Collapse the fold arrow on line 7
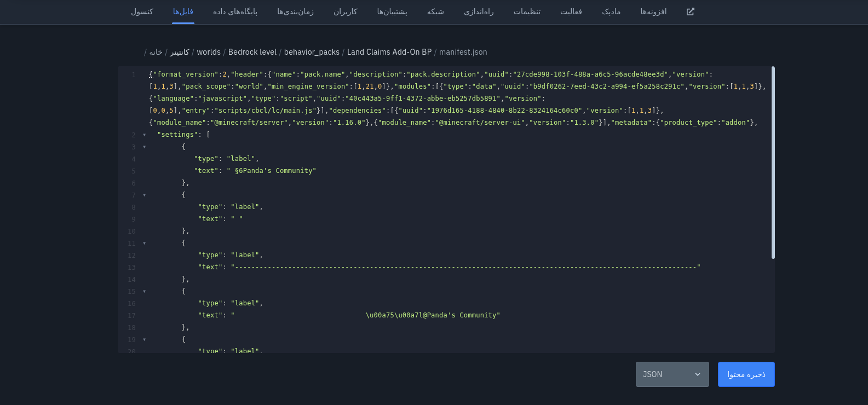 (145, 195)
